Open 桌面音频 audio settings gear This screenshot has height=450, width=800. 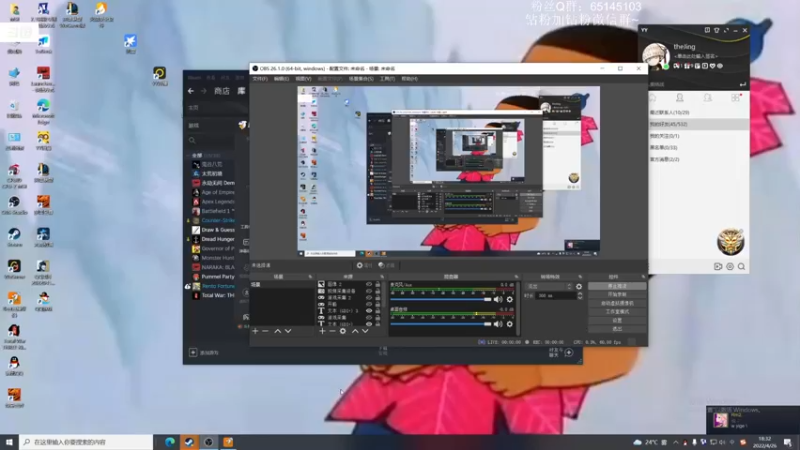pyautogui.click(x=510, y=324)
